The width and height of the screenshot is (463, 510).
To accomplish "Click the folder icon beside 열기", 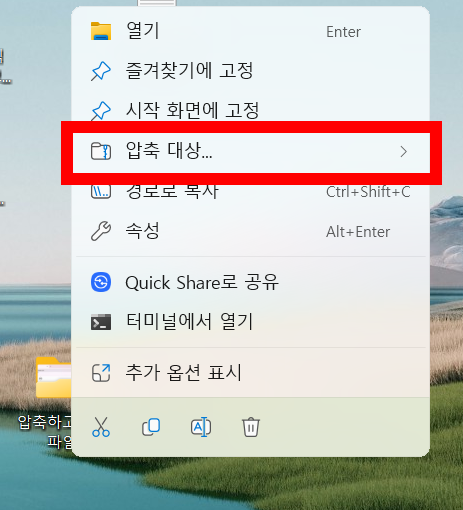I will coord(101,31).
